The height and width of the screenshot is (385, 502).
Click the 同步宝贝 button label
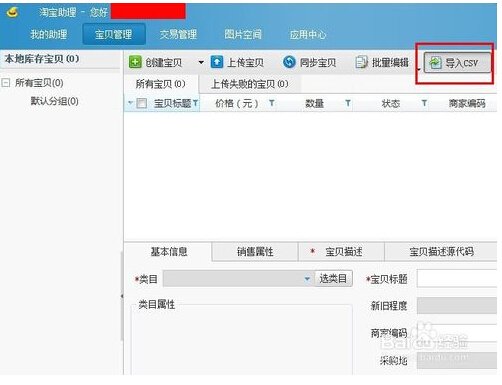coord(318,63)
